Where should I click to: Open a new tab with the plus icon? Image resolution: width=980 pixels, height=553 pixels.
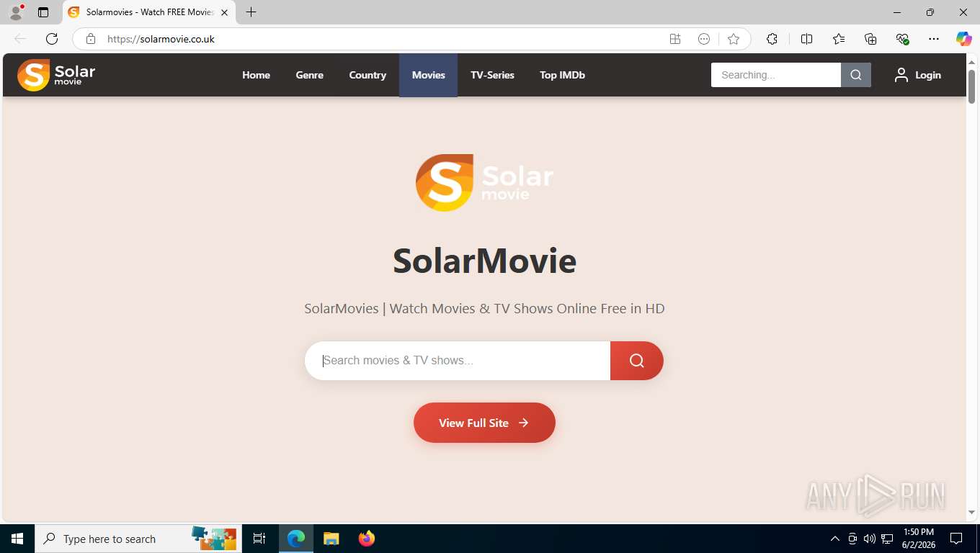coord(251,12)
